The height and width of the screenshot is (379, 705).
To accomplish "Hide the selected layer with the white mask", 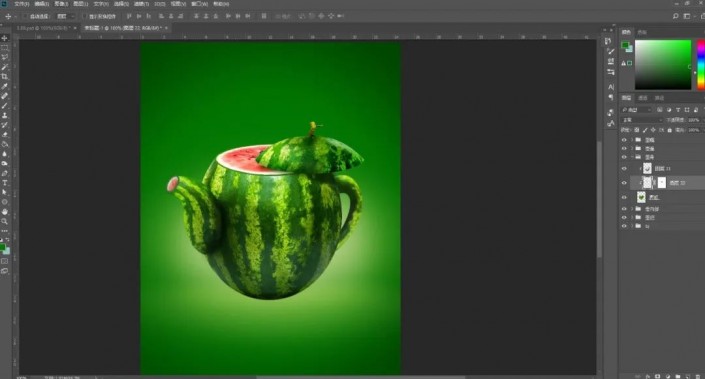I will pyautogui.click(x=624, y=183).
